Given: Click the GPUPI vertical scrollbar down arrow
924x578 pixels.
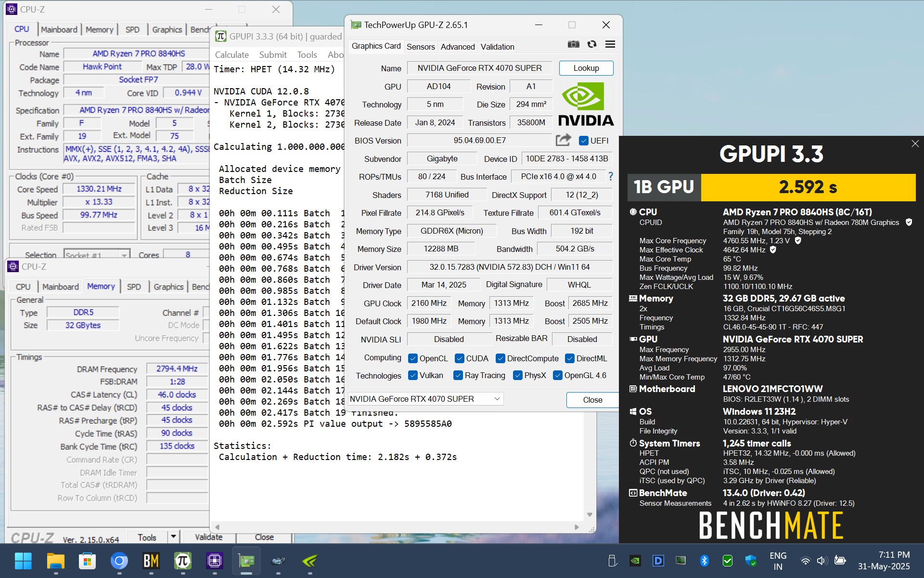Looking at the screenshot, I should coord(590,515).
